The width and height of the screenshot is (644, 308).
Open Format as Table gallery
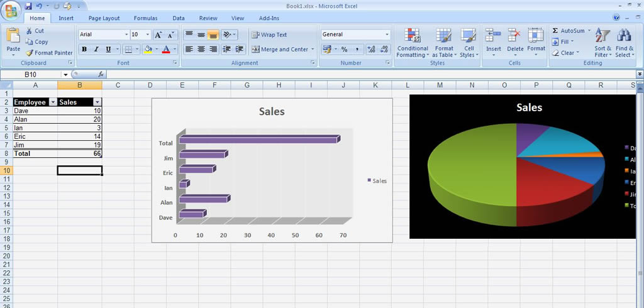click(444, 43)
